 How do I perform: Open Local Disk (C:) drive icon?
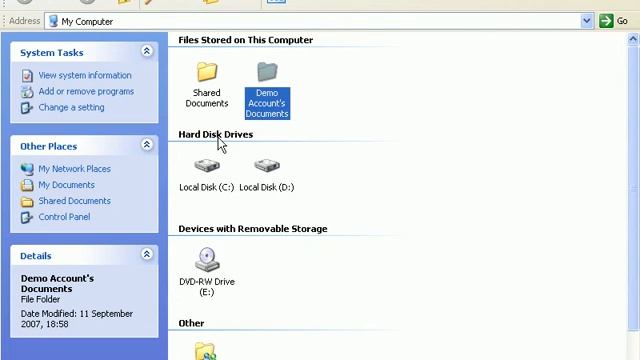[207, 165]
